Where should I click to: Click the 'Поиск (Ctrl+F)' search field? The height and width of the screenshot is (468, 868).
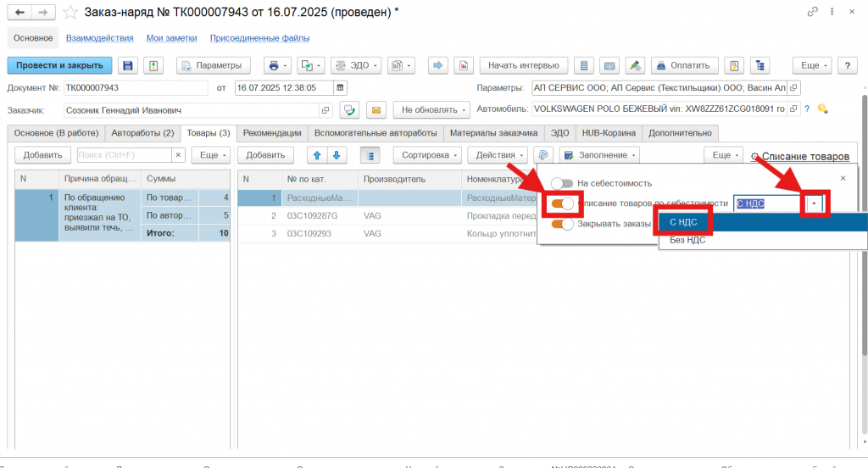tap(124, 155)
